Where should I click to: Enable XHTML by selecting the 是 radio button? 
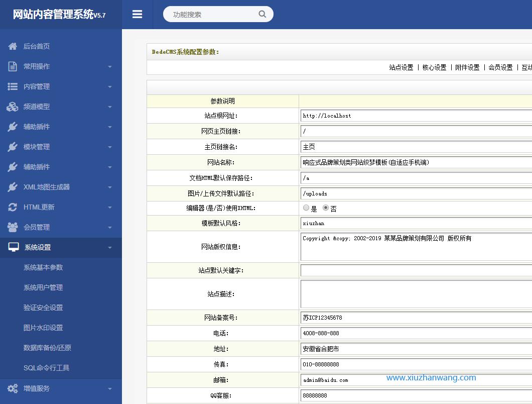click(306, 207)
